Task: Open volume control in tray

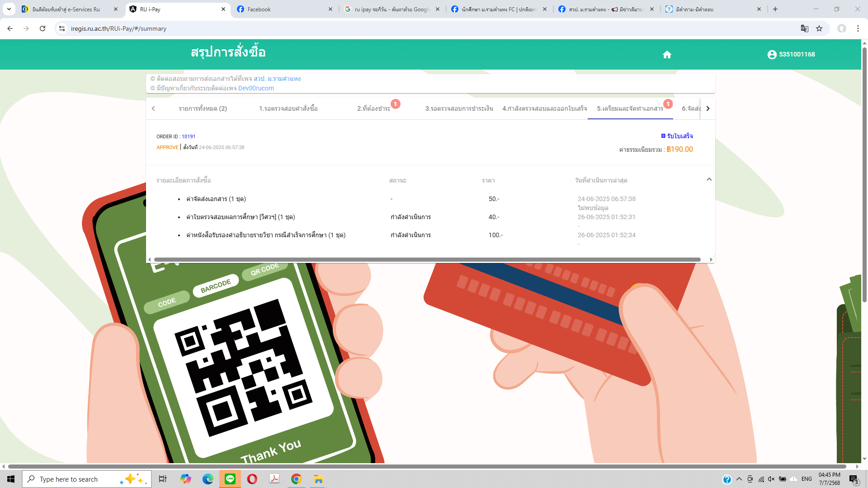Action: coord(771,479)
